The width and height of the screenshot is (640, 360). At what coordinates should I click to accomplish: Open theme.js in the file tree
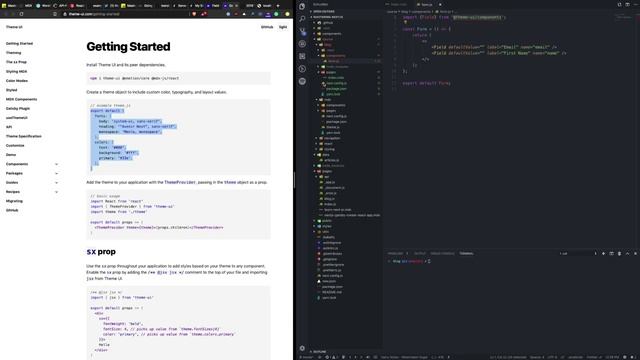click(333, 127)
